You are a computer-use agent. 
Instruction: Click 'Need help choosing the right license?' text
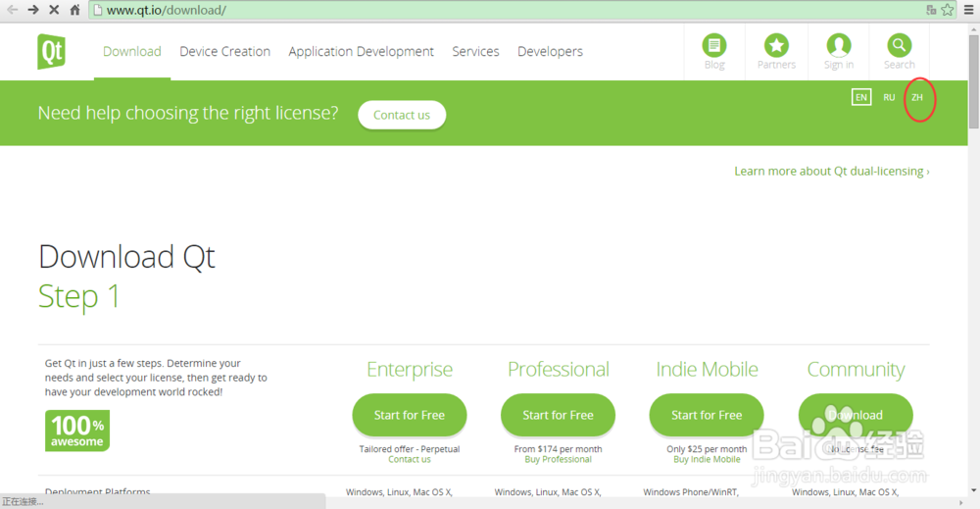click(x=187, y=113)
